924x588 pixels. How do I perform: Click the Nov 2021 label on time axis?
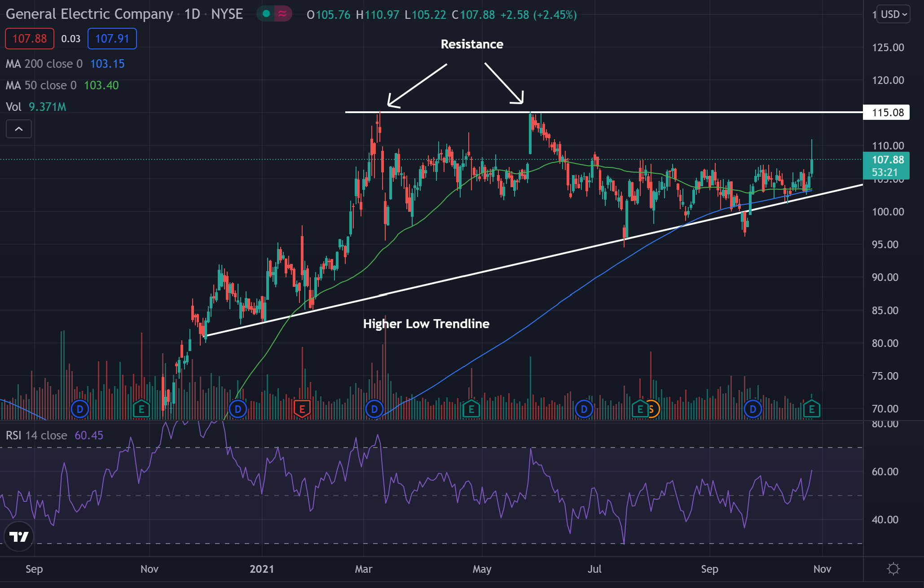point(822,569)
